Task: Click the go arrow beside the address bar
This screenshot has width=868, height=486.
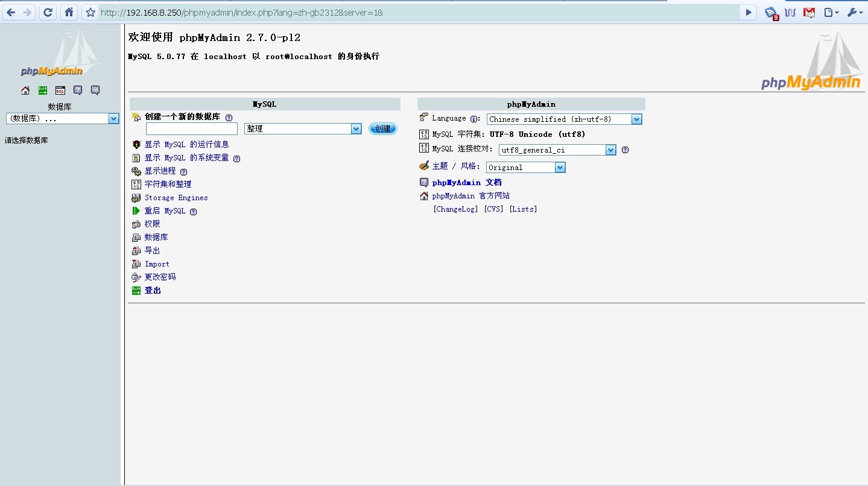Action: 748,12
